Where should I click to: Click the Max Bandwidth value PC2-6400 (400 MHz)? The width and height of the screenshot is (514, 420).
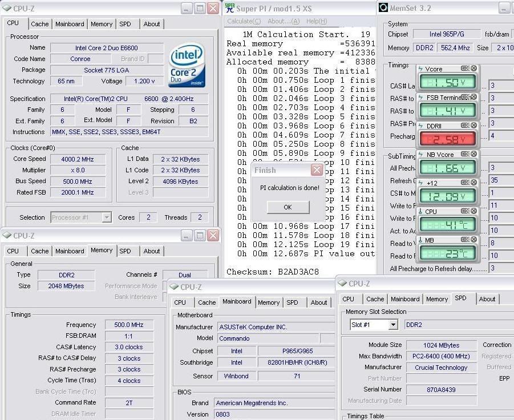pos(441,356)
